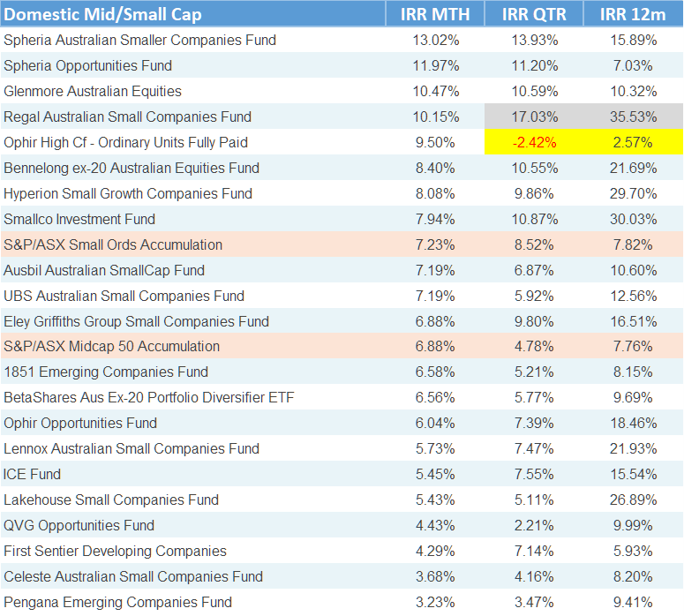Select Spheria Australian Smaller Companies Fund row
Screen dimensions: 684x616
tap(342, 40)
